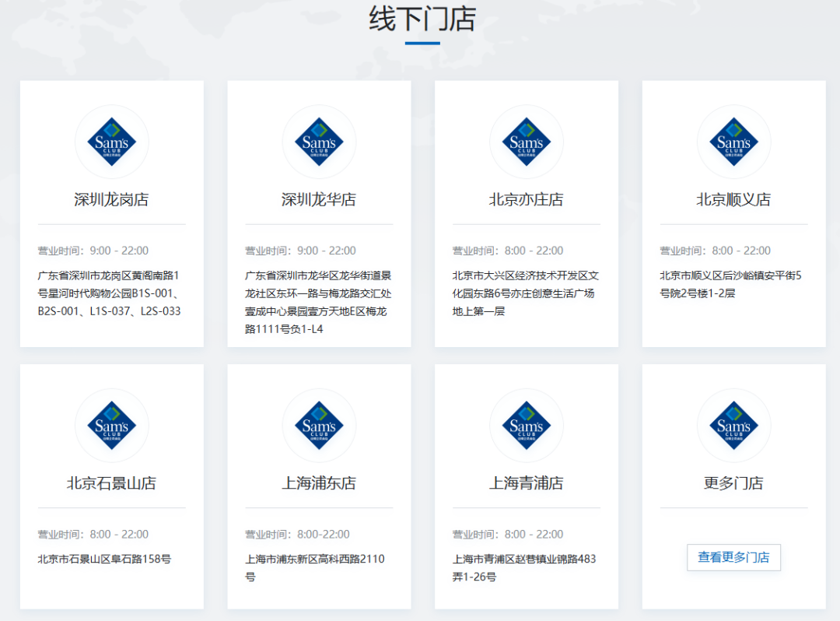Click address 上海市浦东新区高科西路2110号
Image resolution: width=840 pixels, height=621 pixels.
315,568
